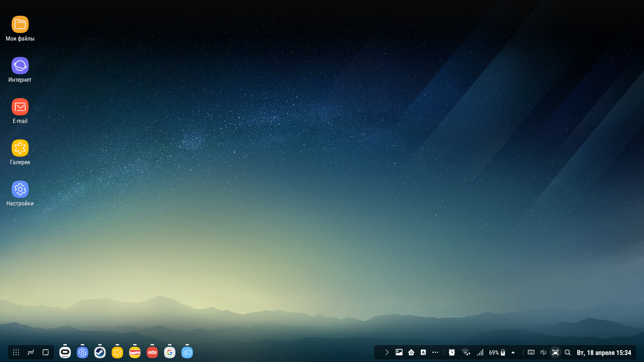The height and width of the screenshot is (362, 644).
Task: Click the house notification icon in tray
Action: tap(411, 352)
